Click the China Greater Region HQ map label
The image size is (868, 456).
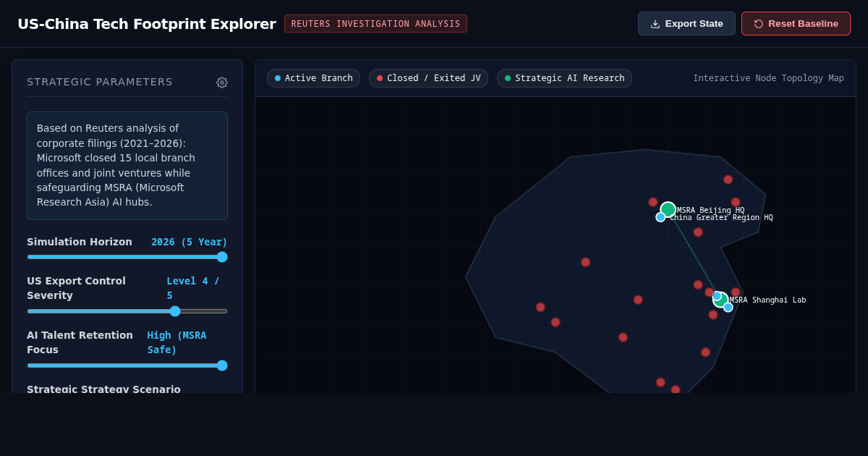pyautogui.click(x=721, y=218)
